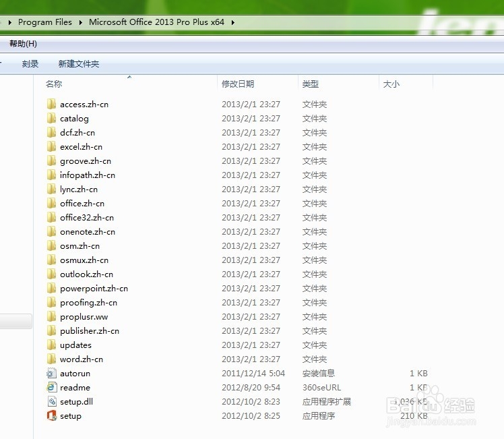Viewport: 504px width, 439px height.
Task: Select the onenote.zh-cn folder icon
Action: 51,231
